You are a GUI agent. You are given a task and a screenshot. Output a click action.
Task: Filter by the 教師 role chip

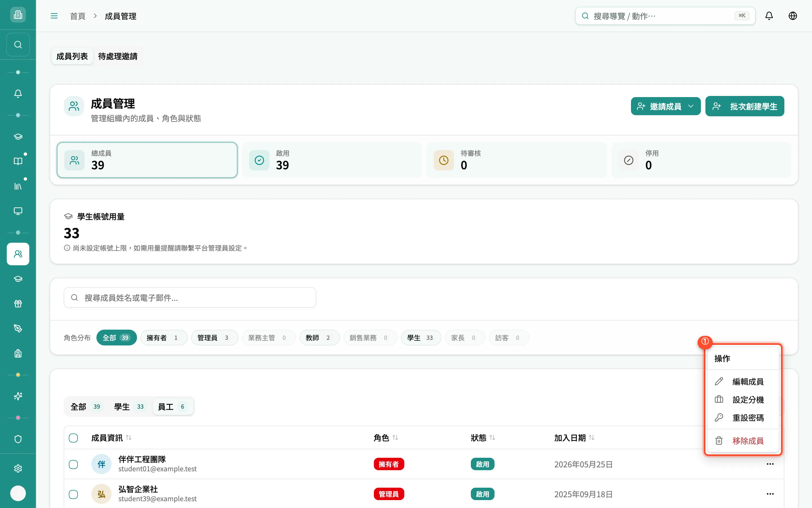319,338
